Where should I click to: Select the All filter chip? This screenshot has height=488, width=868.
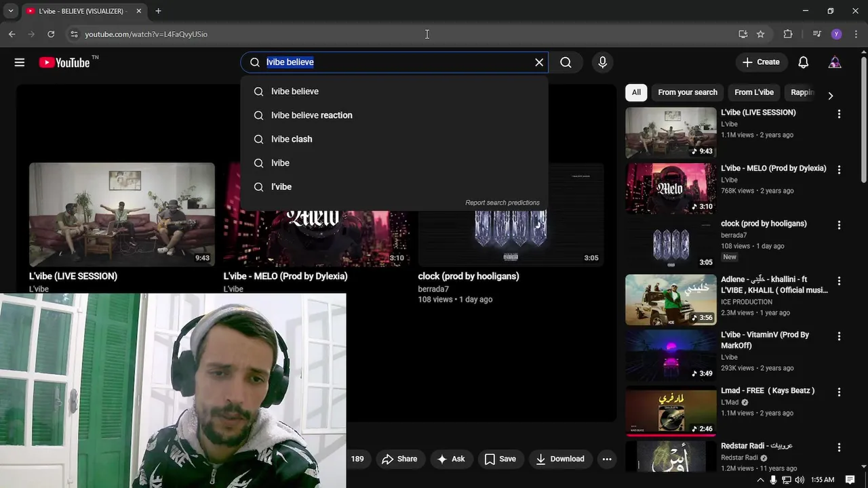pos(636,92)
